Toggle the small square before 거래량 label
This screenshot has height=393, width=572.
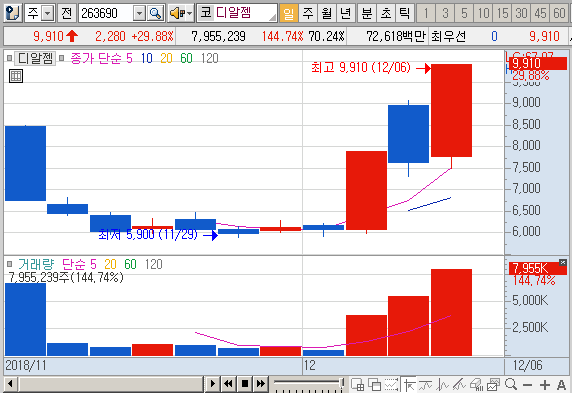click(9, 264)
